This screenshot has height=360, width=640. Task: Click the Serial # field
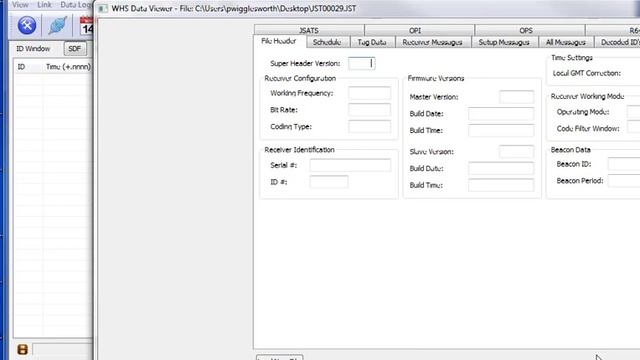[350, 165]
